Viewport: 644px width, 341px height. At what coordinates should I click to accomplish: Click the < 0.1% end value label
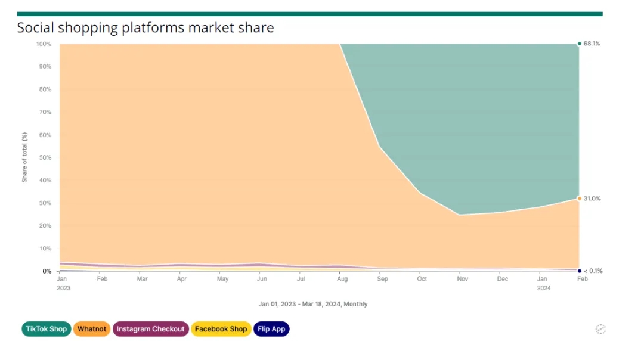pos(593,271)
